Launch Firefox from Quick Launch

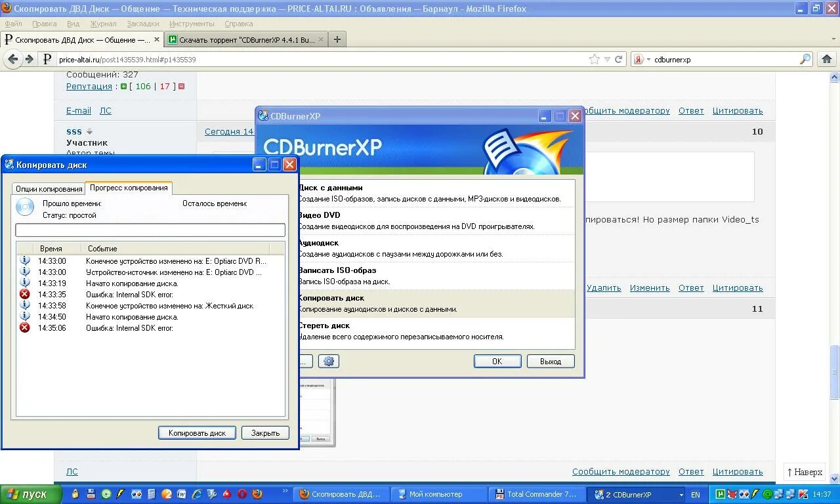click(257, 494)
